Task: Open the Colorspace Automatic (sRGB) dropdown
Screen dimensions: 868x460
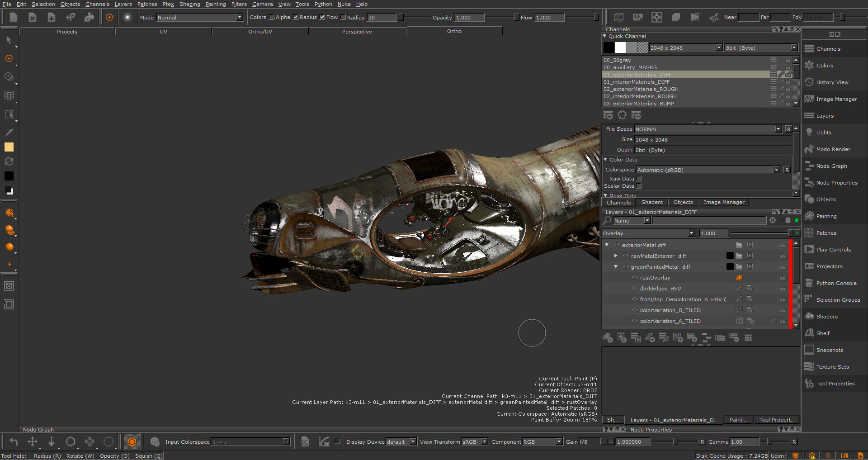Action: [776, 170]
